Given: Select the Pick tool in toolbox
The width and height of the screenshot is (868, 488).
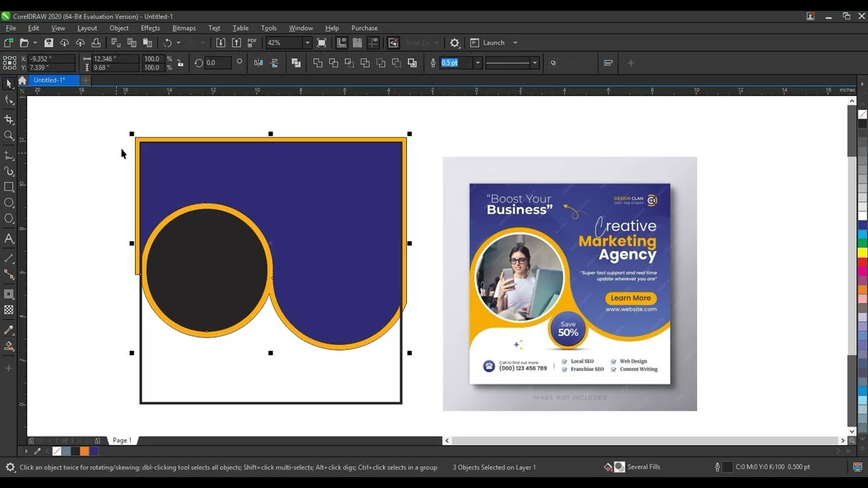Looking at the screenshot, I should click(9, 84).
